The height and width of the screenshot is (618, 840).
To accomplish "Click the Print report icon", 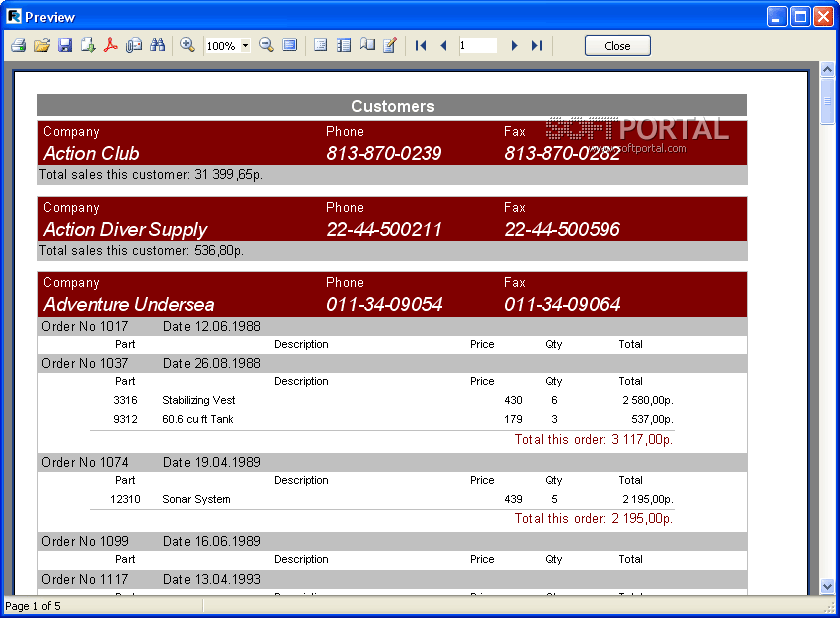I will tap(18, 46).
